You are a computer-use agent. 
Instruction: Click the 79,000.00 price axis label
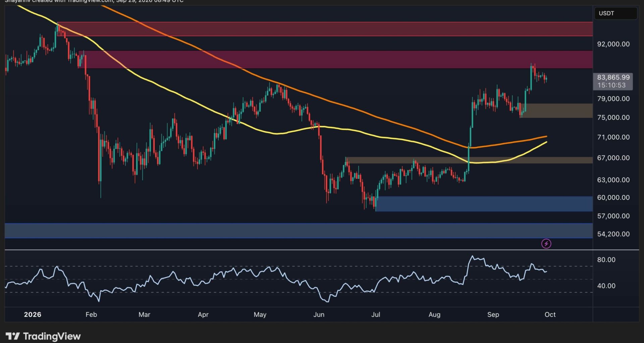[613, 99]
